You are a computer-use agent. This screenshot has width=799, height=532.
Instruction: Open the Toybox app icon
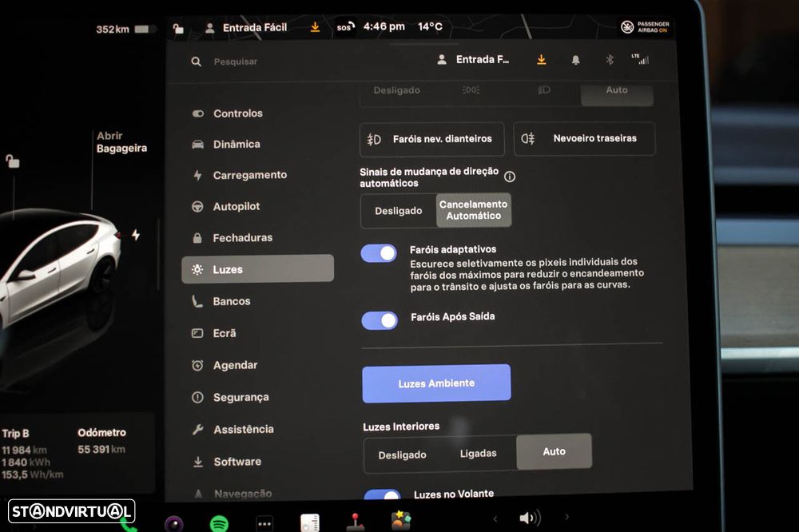click(401, 520)
